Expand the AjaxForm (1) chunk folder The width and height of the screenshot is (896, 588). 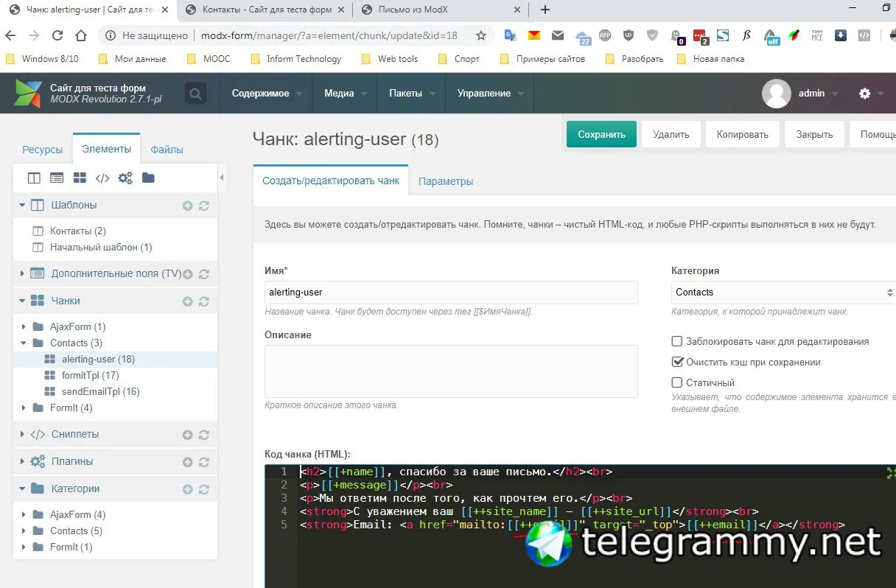(x=24, y=326)
